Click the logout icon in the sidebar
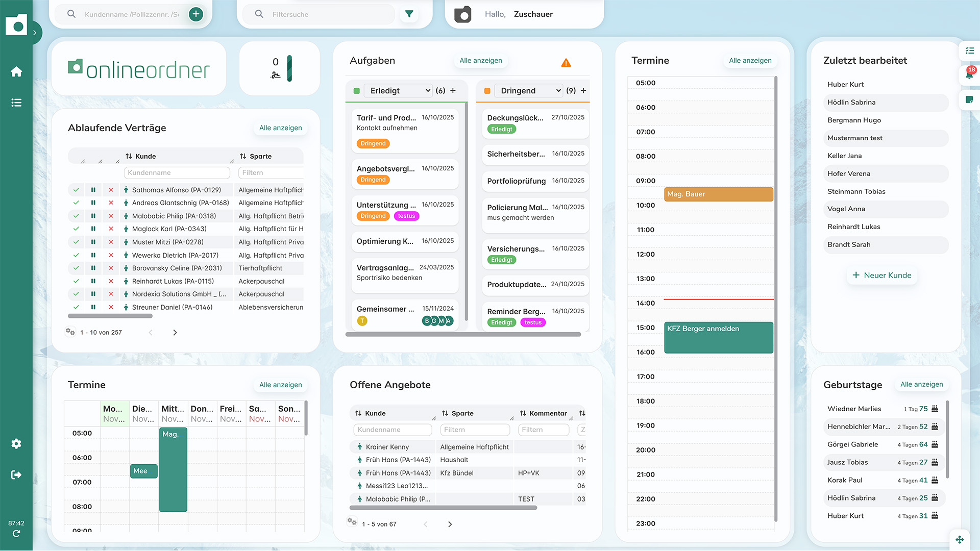This screenshot has width=980, height=551. 17,474
